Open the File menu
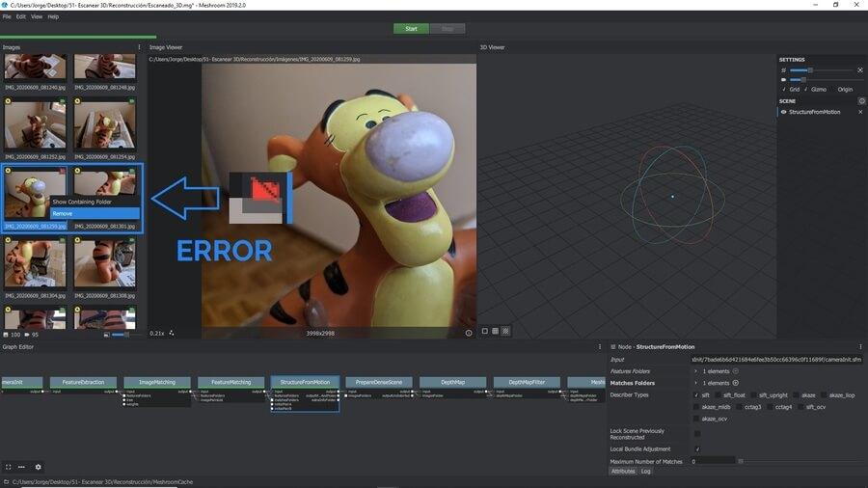This screenshot has height=488, width=868. click(x=7, y=16)
